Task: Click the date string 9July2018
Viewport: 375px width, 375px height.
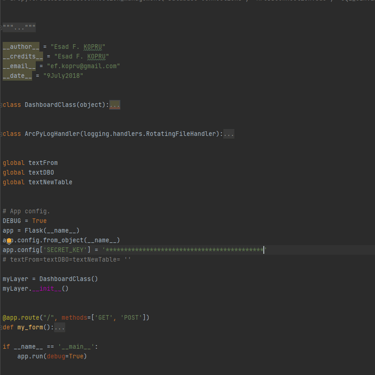Action: pos(63,76)
